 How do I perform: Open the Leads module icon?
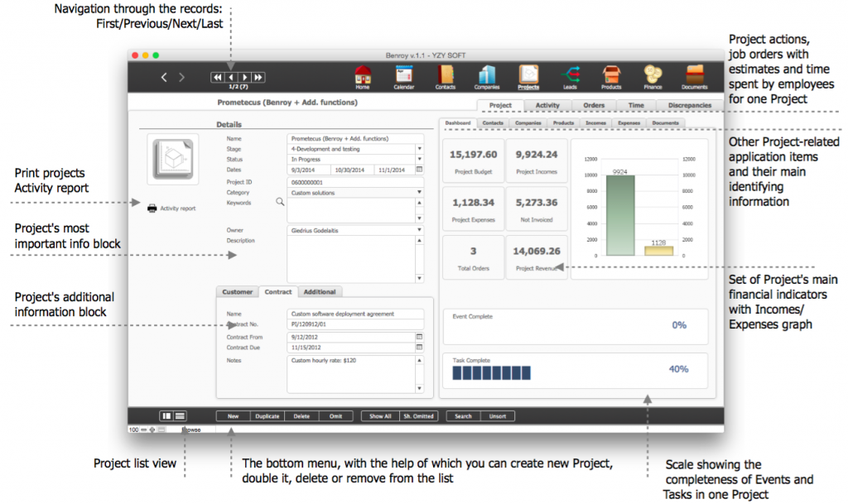click(570, 75)
